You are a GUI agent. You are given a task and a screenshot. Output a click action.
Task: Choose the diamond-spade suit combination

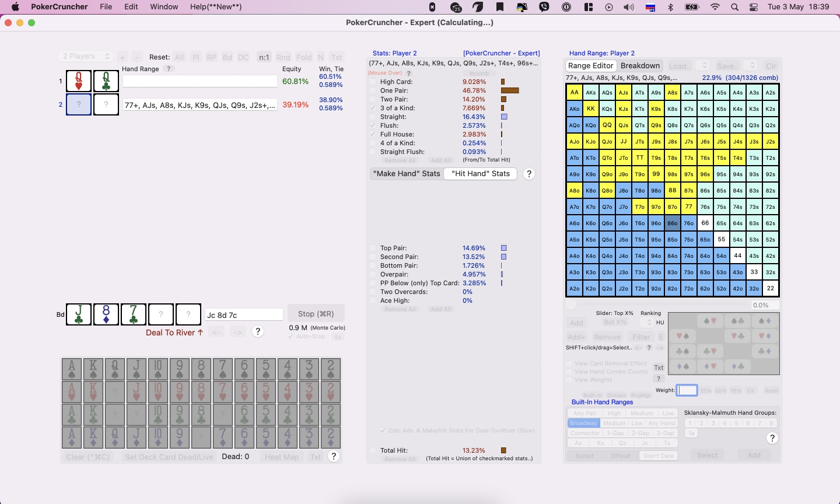coord(682,367)
